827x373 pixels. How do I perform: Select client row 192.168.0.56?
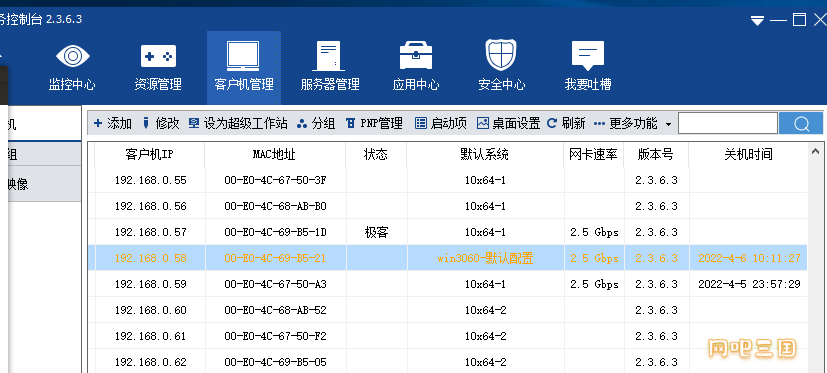click(x=447, y=206)
